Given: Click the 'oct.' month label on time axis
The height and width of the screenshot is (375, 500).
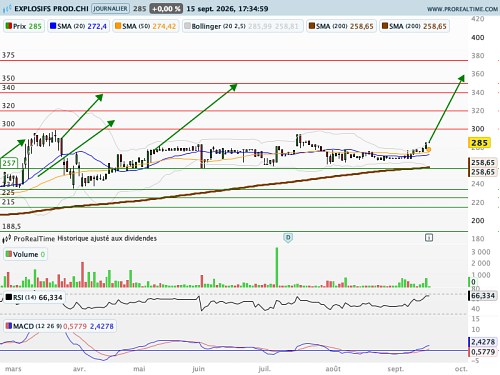Looking at the screenshot, I should click(461, 369).
